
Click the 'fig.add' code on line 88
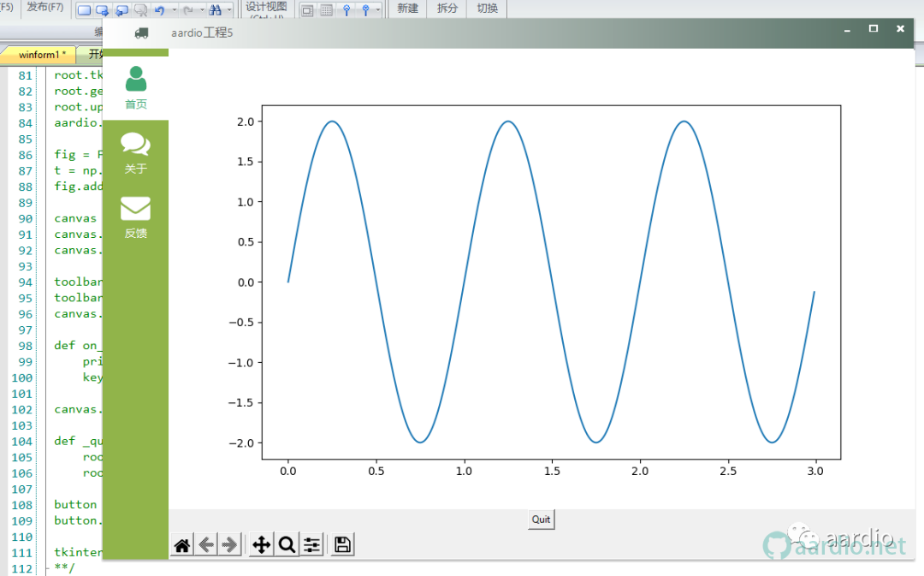[79, 187]
